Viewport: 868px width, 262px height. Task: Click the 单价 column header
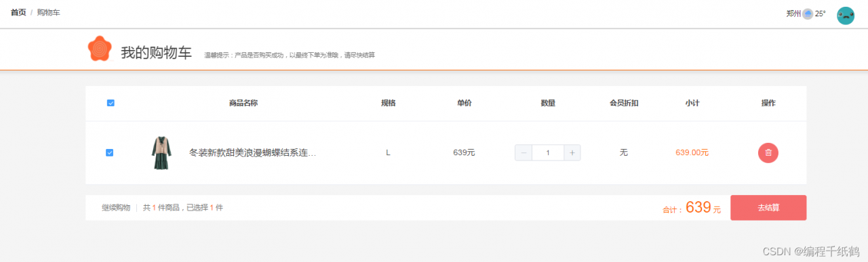click(465, 104)
